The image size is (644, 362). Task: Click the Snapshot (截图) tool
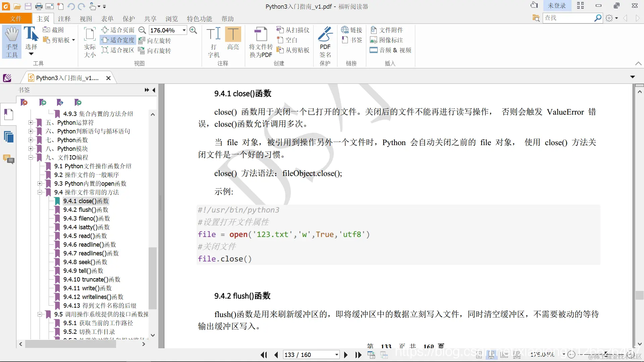(53, 30)
